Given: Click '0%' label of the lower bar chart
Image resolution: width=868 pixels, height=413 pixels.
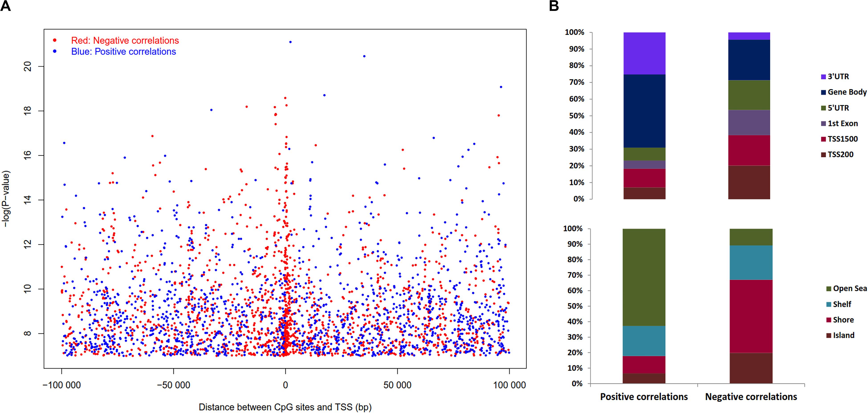Looking at the screenshot, I should (577, 384).
